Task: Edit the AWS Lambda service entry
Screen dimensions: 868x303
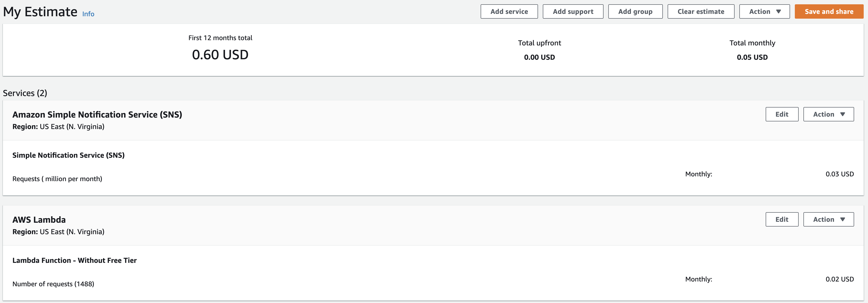Action: pos(781,219)
